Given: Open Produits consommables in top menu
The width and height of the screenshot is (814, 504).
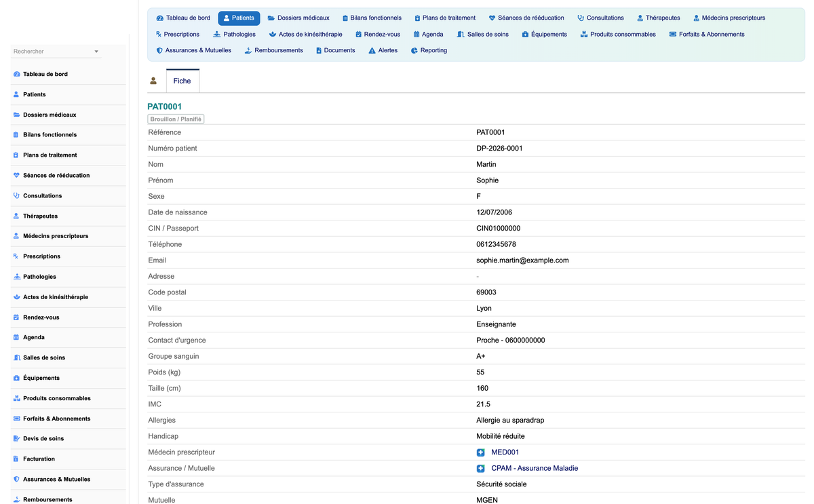Looking at the screenshot, I should (617, 34).
